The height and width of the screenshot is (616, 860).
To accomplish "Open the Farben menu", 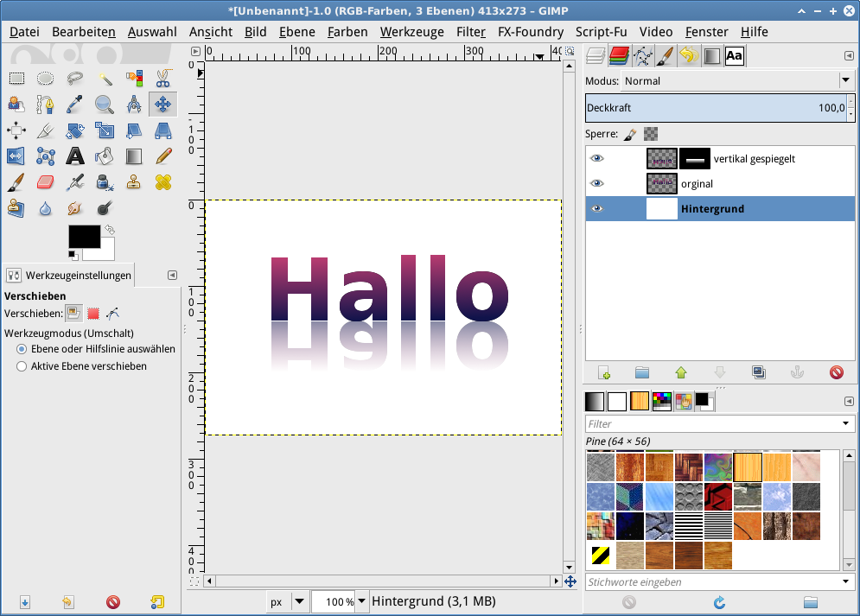I will pos(347,32).
